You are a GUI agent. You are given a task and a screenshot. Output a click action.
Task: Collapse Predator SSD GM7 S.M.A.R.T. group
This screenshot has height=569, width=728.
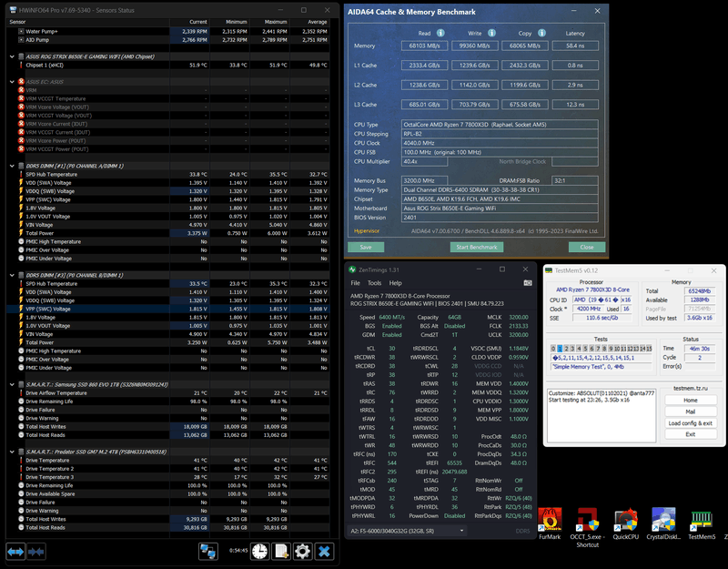12,452
